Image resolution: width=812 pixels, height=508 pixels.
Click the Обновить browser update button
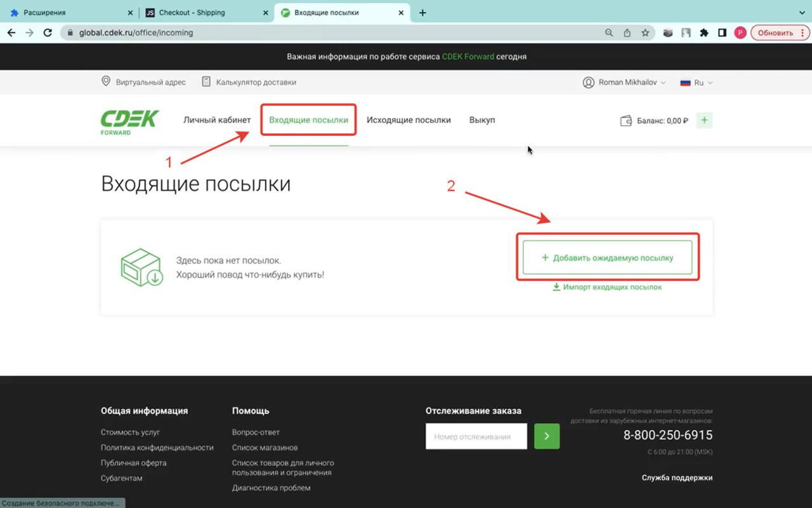click(775, 33)
